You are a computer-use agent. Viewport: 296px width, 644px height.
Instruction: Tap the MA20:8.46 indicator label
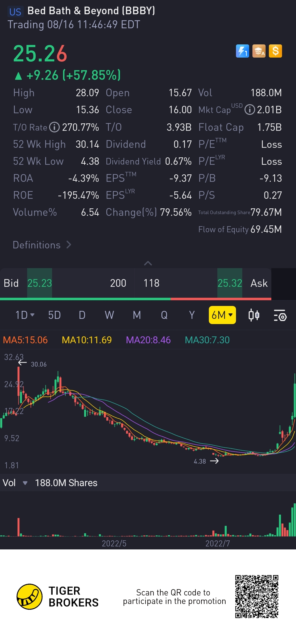(148, 340)
